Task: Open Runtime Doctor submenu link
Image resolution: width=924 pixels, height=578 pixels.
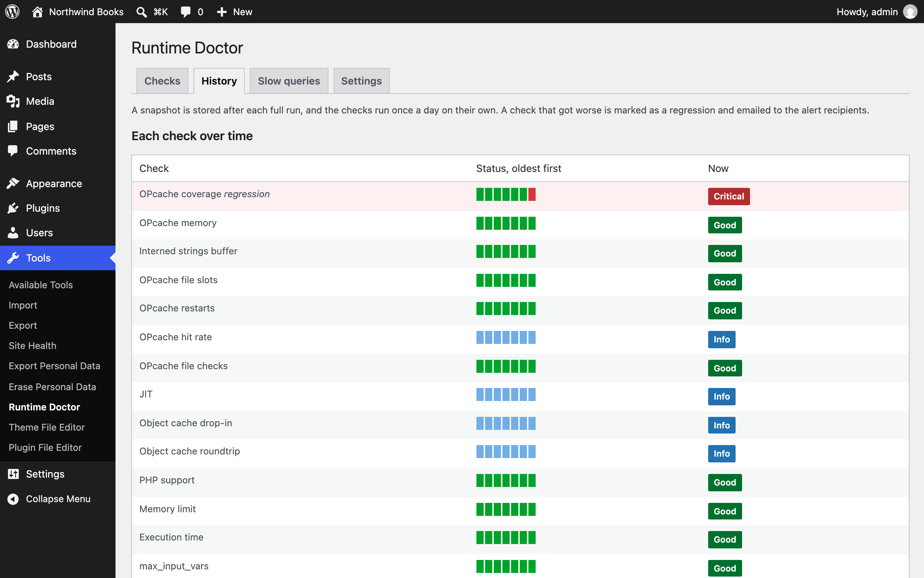Action: pos(44,407)
